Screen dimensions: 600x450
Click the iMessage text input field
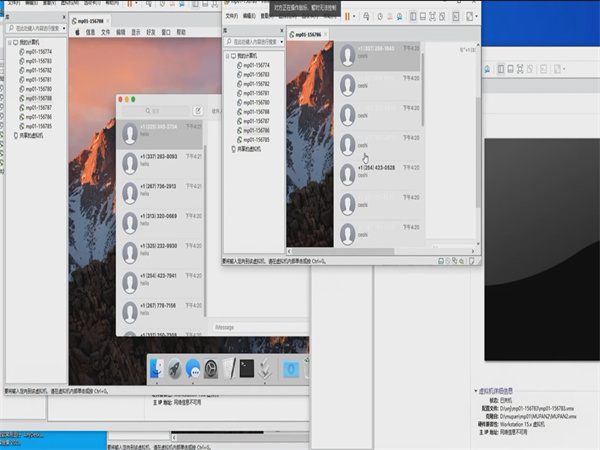[255, 326]
